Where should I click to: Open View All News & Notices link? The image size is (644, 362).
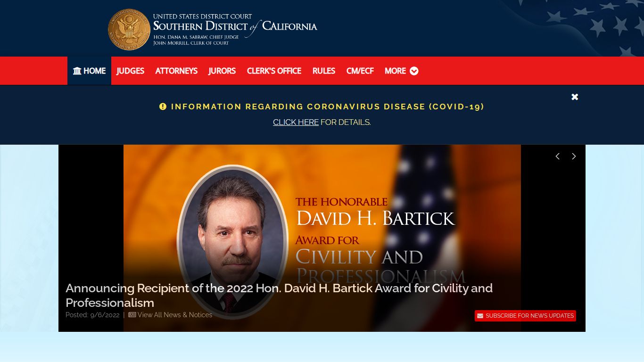[175, 315]
